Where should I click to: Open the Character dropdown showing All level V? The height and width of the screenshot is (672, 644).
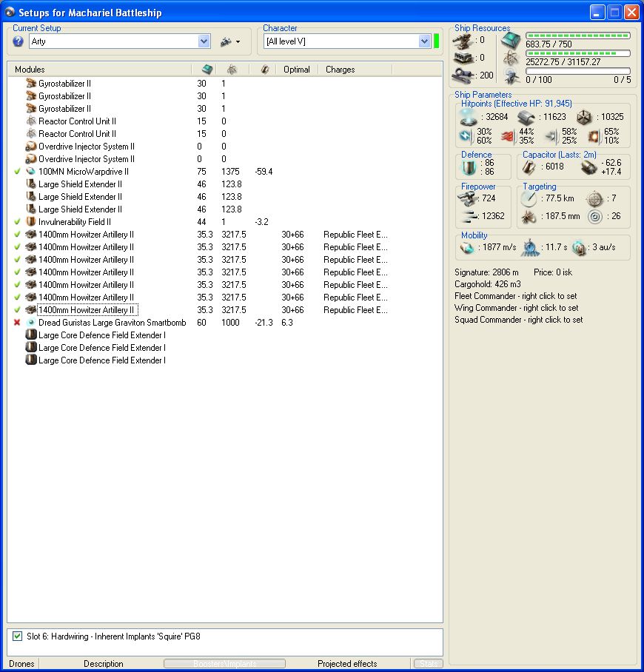pyautogui.click(x=347, y=41)
